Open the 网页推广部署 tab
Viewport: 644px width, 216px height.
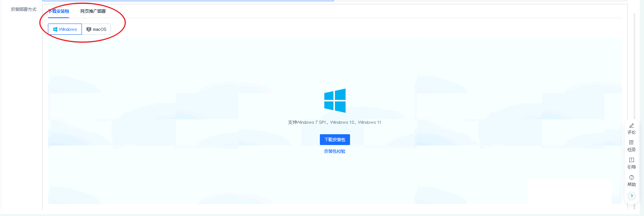click(x=93, y=11)
